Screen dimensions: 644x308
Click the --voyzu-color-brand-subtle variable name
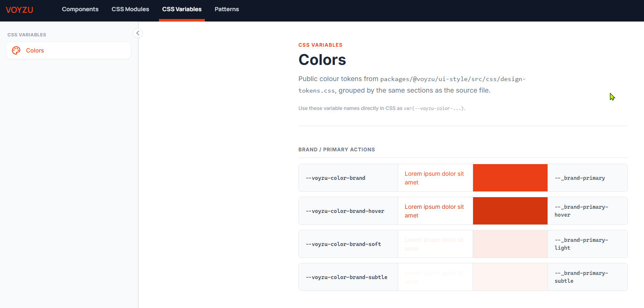point(347,277)
